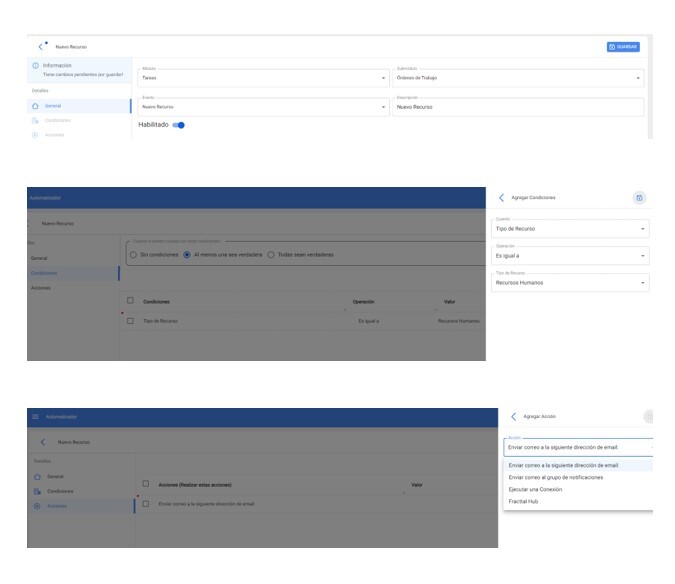Image resolution: width=675 pixels, height=584 pixels.
Task: Click the back arrow beside Agregar Acción
Action: tap(514, 415)
